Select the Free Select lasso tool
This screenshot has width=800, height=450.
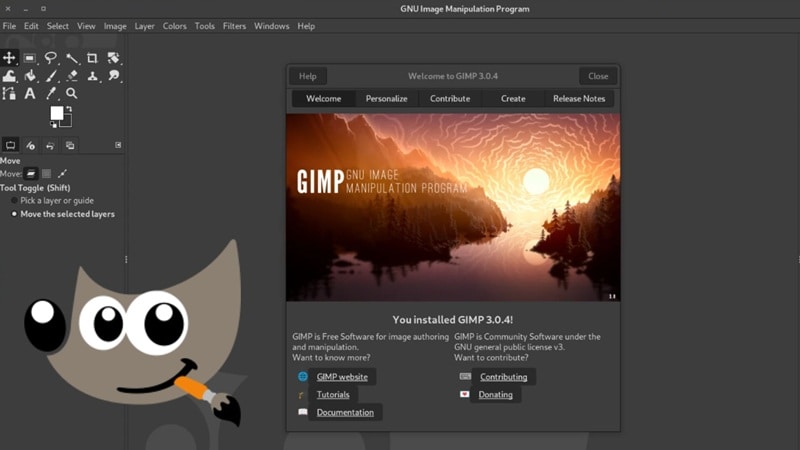pos(51,58)
